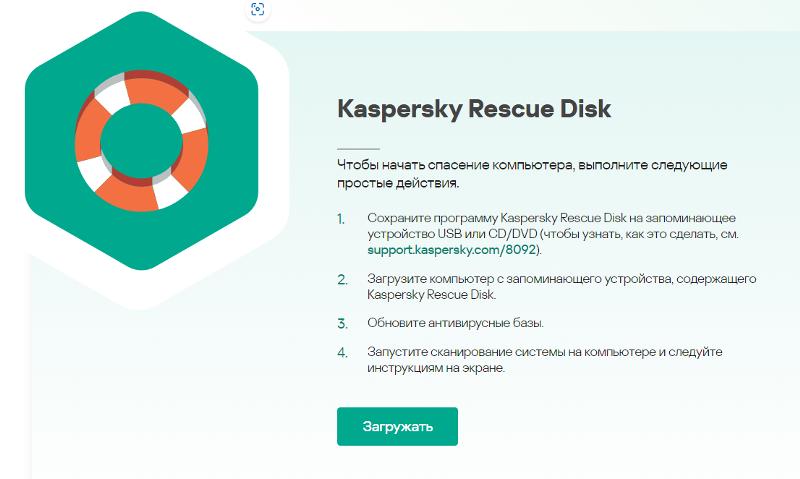Viewport: 800px width, 479px height.
Task: Click the list number 4 marker
Action: click(342, 353)
